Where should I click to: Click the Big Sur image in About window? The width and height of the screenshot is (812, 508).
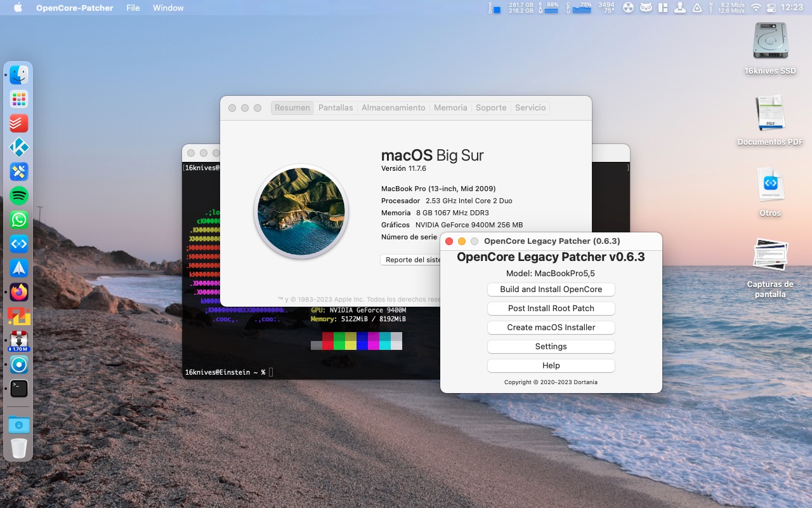pos(301,211)
